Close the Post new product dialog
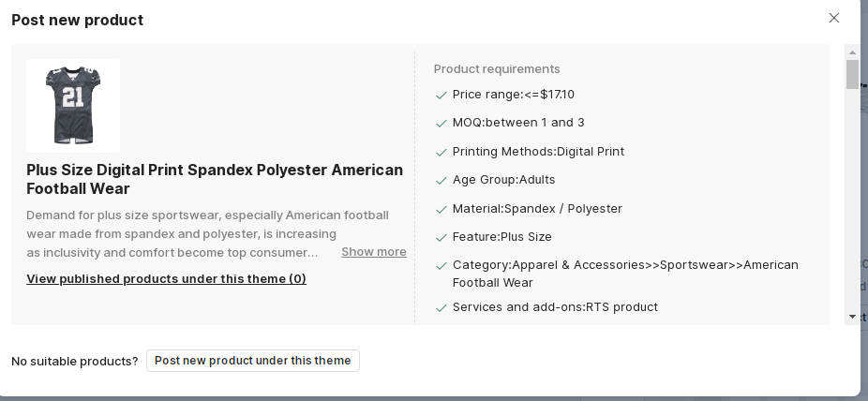The width and height of the screenshot is (868, 401). tap(834, 18)
